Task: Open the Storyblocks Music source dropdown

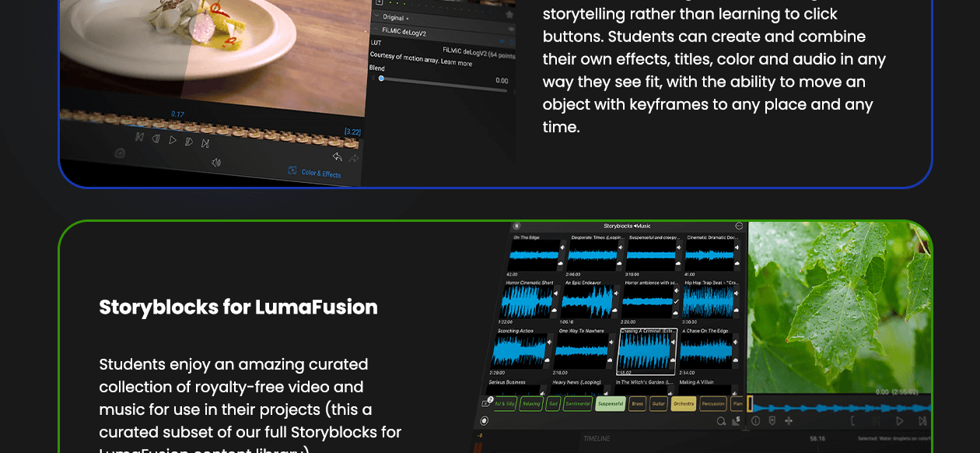Action: [x=627, y=226]
